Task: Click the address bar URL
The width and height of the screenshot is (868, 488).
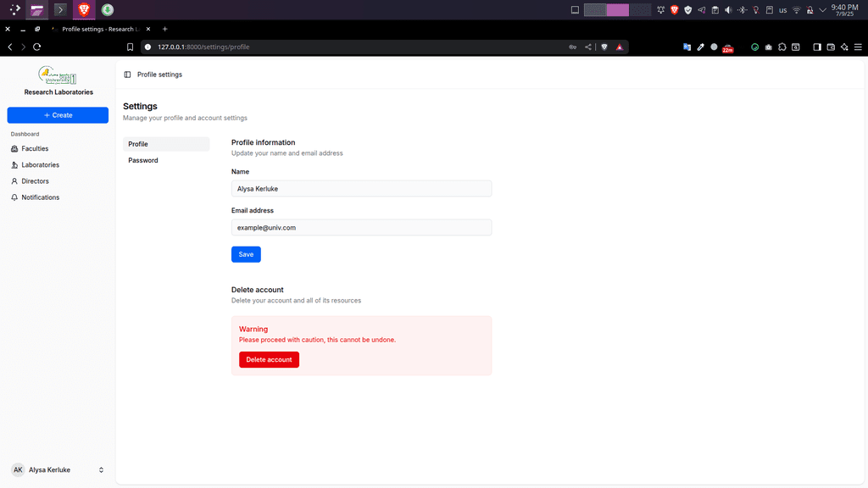Action: pyautogui.click(x=203, y=47)
